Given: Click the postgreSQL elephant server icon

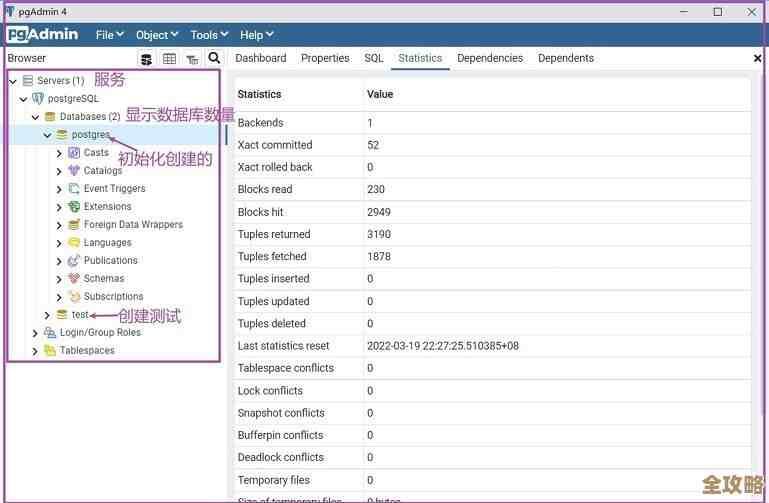Looking at the screenshot, I should click(x=38, y=99).
